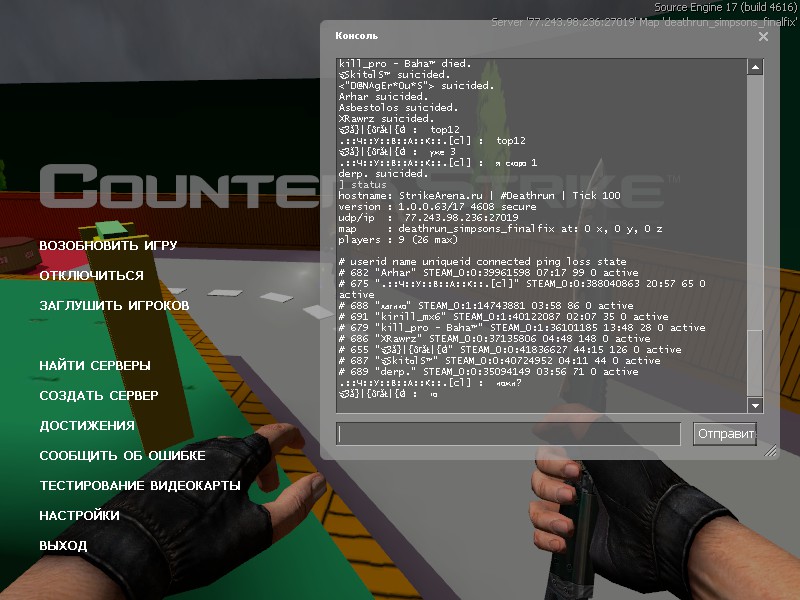Click the '# userid name uniqueid connected' header line
800x600 pixels.
(x=483, y=262)
